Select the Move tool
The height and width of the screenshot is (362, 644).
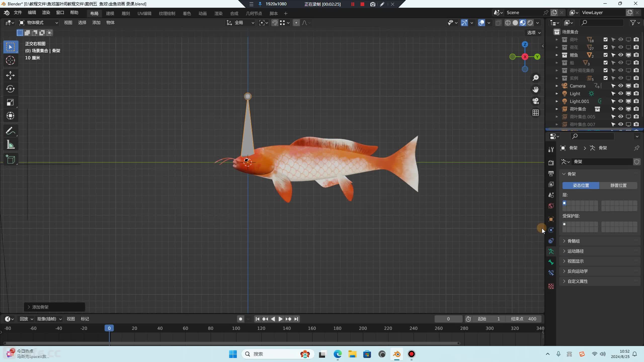pos(11,75)
